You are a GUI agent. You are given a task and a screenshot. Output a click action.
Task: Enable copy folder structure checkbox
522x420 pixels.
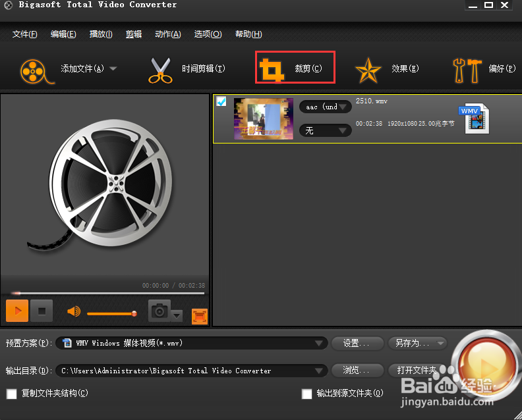(12, 394)
